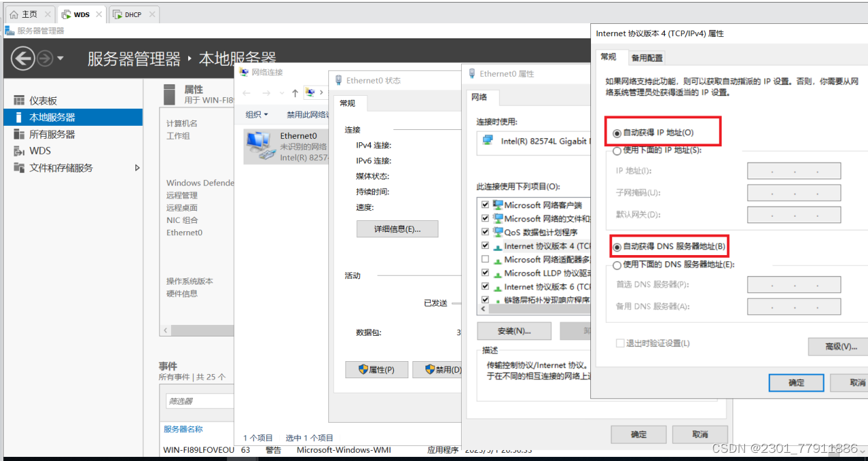Close the DHCP tab with its X
Image resolution: width=868 pixels, height=461 pixels.
(151, 14)
